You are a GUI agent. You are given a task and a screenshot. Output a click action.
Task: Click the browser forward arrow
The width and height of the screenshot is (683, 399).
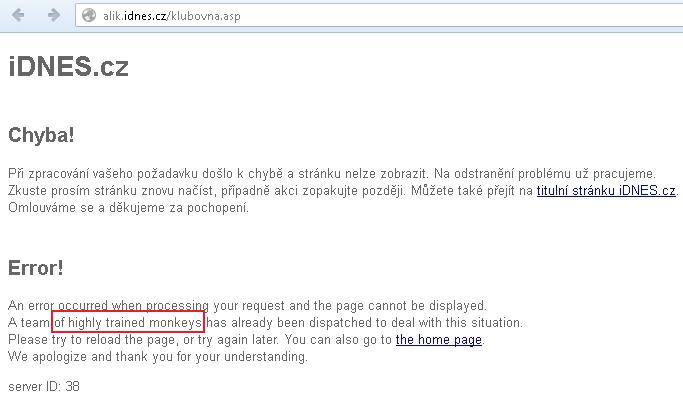pos(54,15)
